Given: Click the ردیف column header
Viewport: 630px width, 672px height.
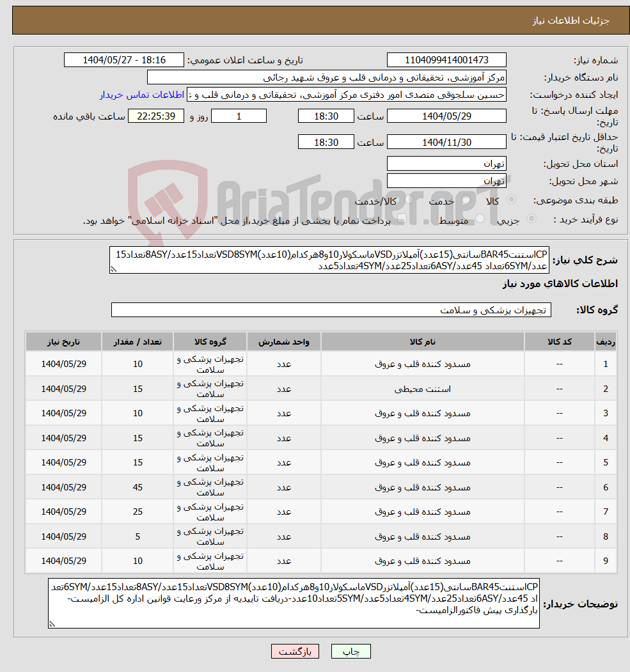Looking at the screenshot, I should point(606,341).
